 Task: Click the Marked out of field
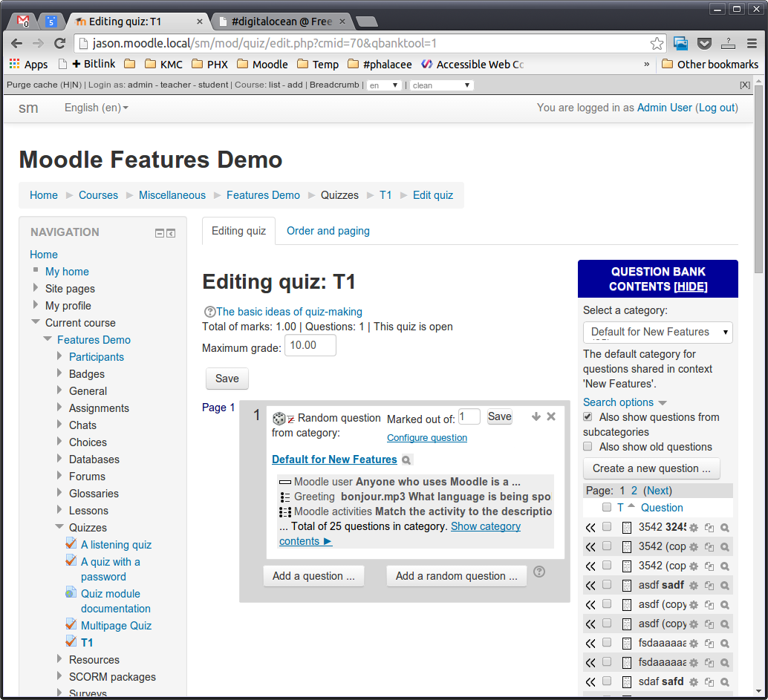(469, 416)
